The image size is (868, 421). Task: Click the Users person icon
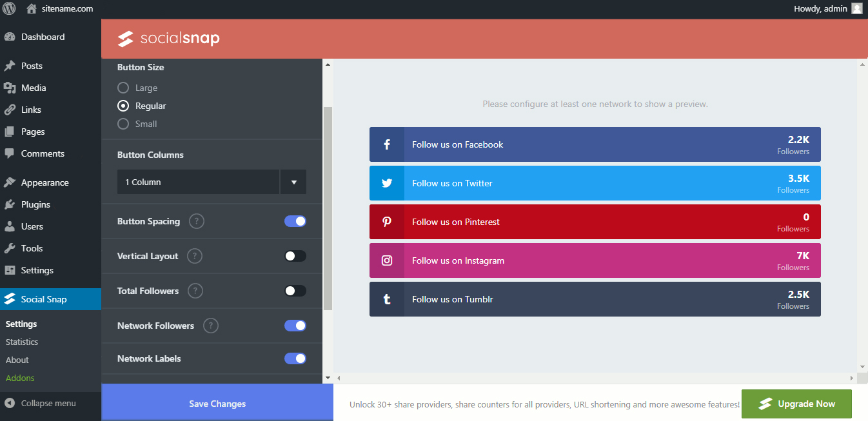pyautogui.click(x=10, y=226)
